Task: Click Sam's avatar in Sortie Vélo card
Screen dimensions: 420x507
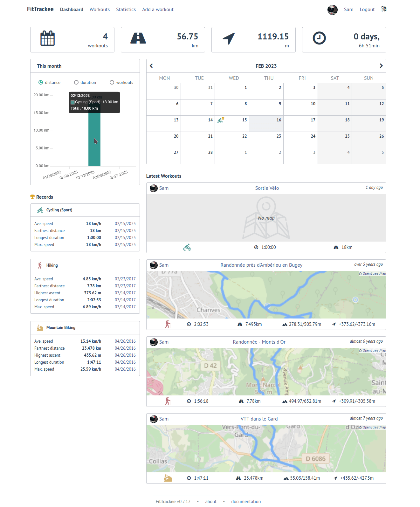Action: (x=154, y=188)
